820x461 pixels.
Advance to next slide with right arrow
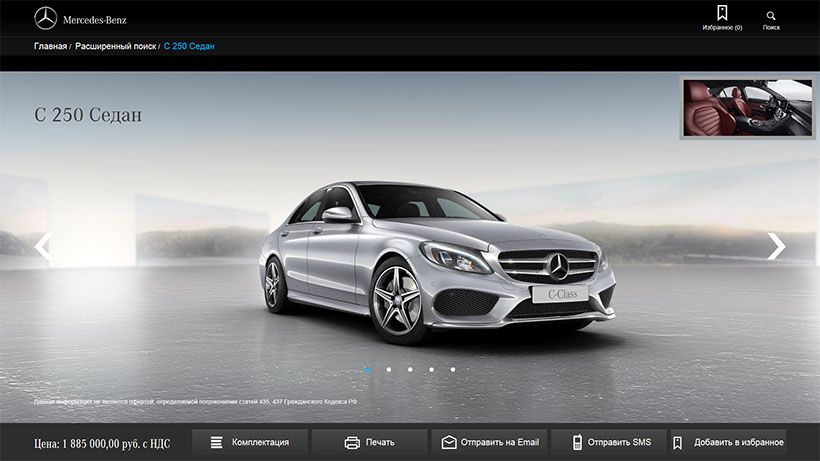pyautogui.click(x=776, y=246)
